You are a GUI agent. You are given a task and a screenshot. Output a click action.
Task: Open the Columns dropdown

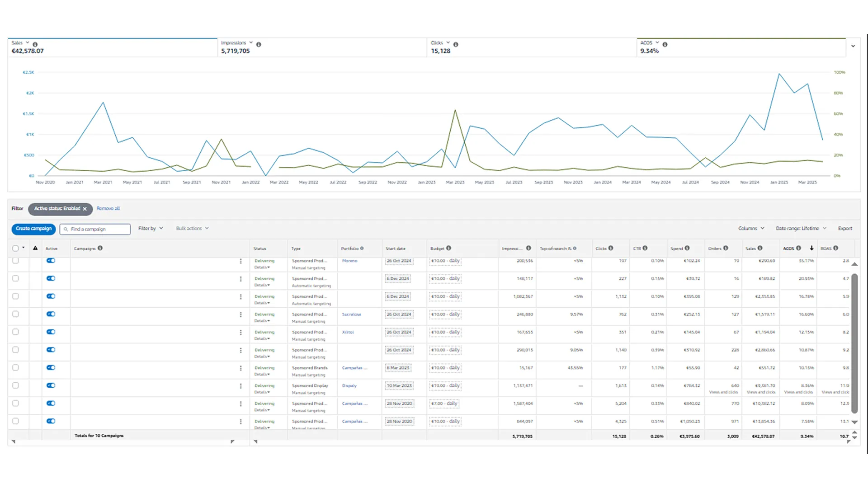(751, 229)
